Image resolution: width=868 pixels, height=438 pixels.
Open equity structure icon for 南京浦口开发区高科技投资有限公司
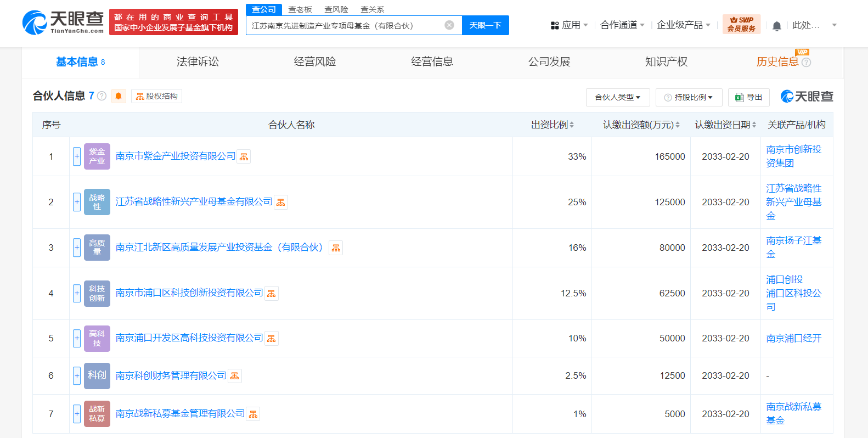pos(272,339)
